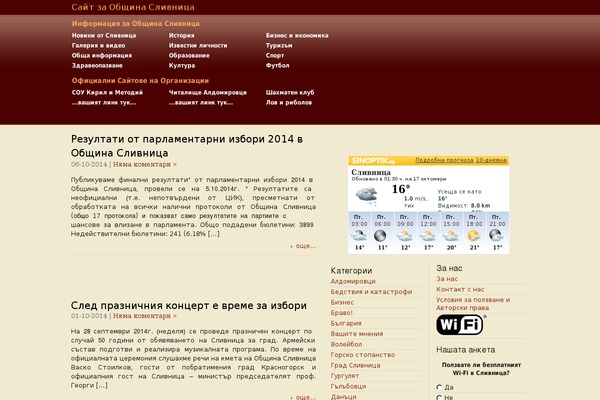600x400 pixels.
Task: Open 'Спорт' menu item
Action: coord(275,55)
